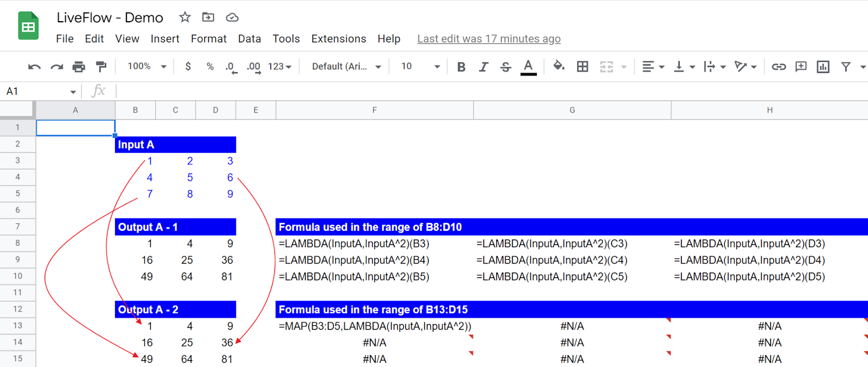
Task: Expand merge cells options arrow
Action: pos(624,67)
